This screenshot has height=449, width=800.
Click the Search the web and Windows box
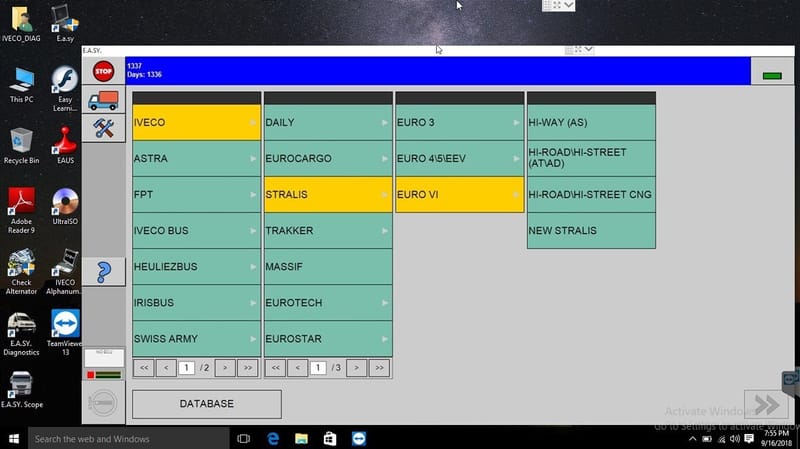[129, 439]
